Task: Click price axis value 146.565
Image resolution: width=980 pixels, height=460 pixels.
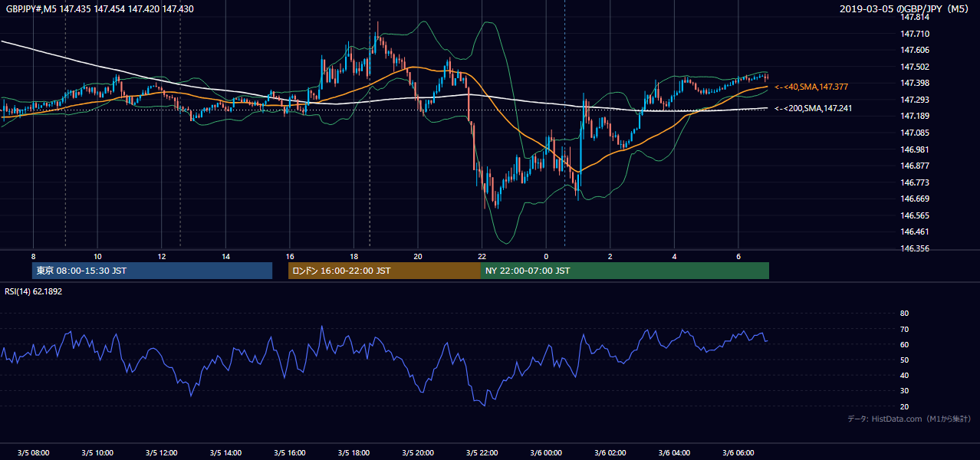Action: click(916, 215)
